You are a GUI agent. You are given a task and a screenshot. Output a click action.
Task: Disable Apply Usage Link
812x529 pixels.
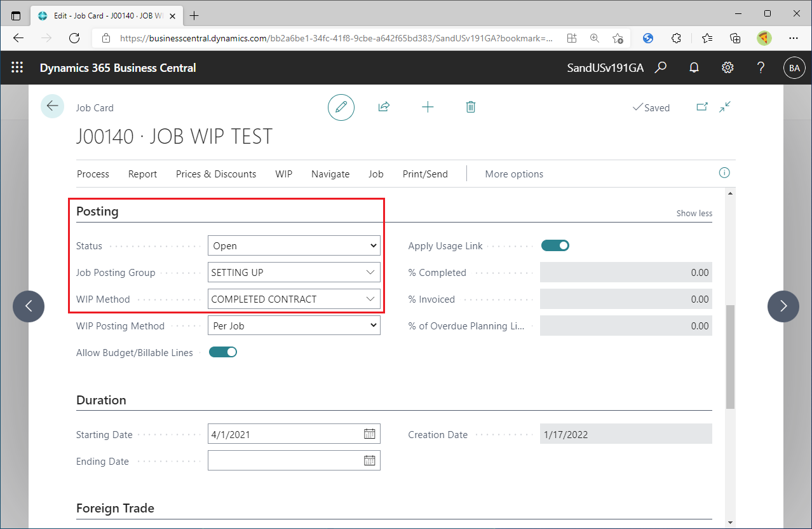tap(555, 245)
